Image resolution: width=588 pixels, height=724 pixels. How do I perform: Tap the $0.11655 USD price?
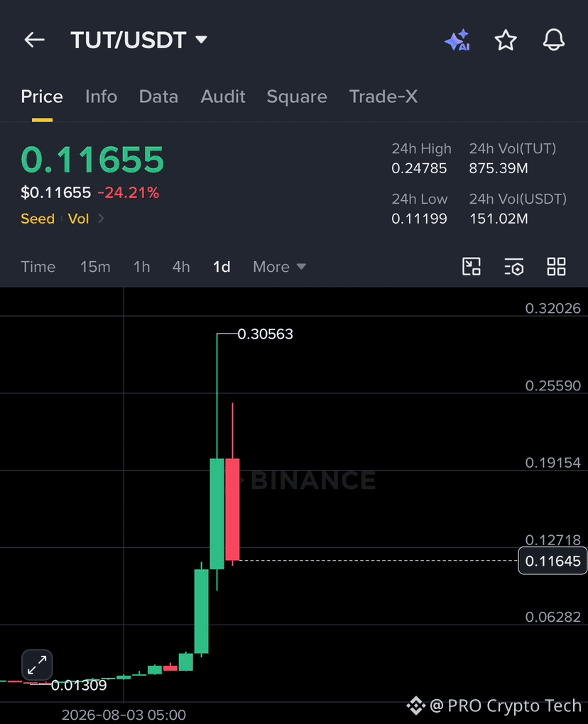tap(56, 192)
